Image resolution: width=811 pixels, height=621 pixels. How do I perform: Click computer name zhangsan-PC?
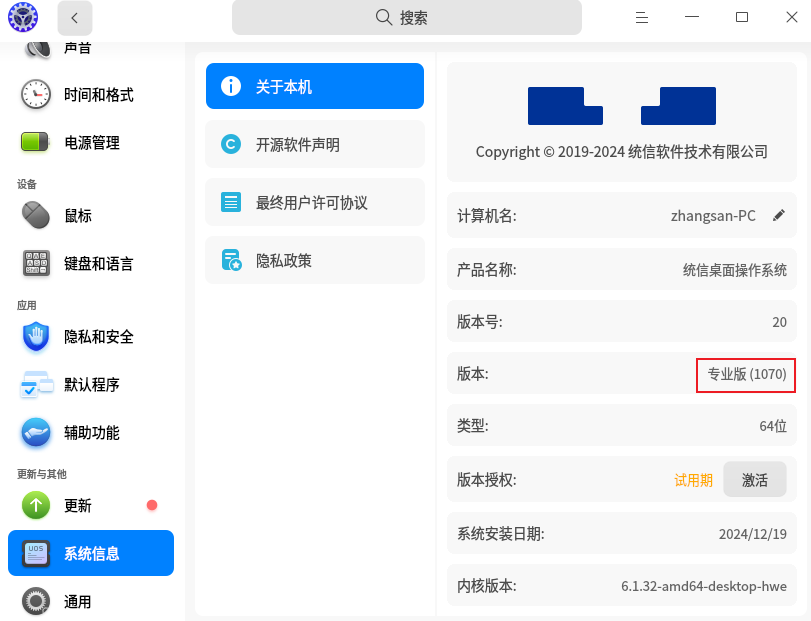tap(713, 215)
